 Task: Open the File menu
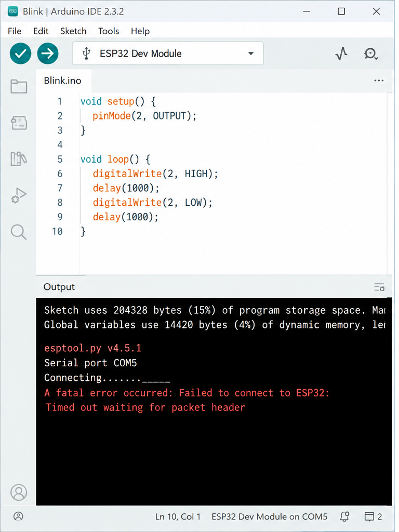click(x=15, y=31)
